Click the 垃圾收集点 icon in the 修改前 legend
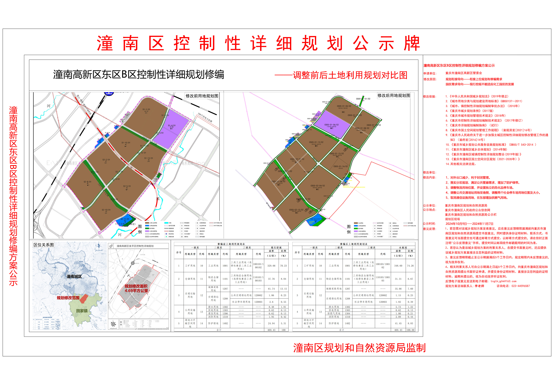The height and width of the screenshot is (392, 554). click(x=197, y=223)
